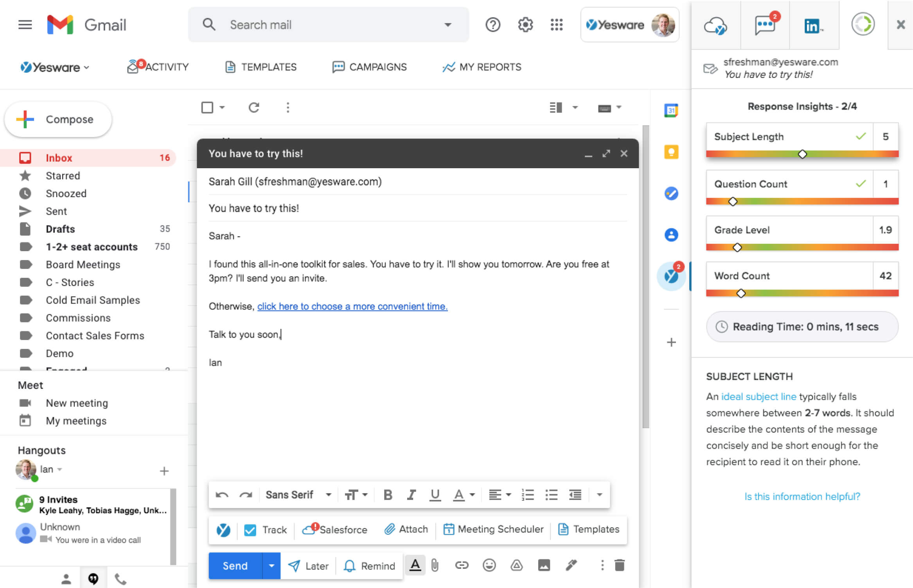Open Gmail settings gear
Screen dimensions: 913x588
(525, 25)
